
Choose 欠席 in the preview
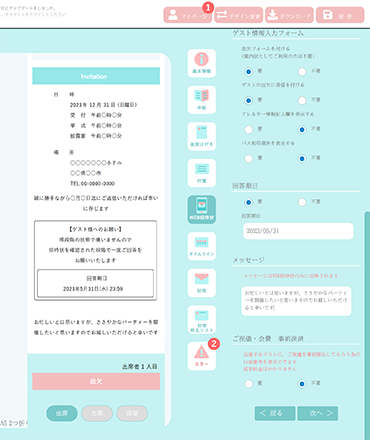coord(97,413)
